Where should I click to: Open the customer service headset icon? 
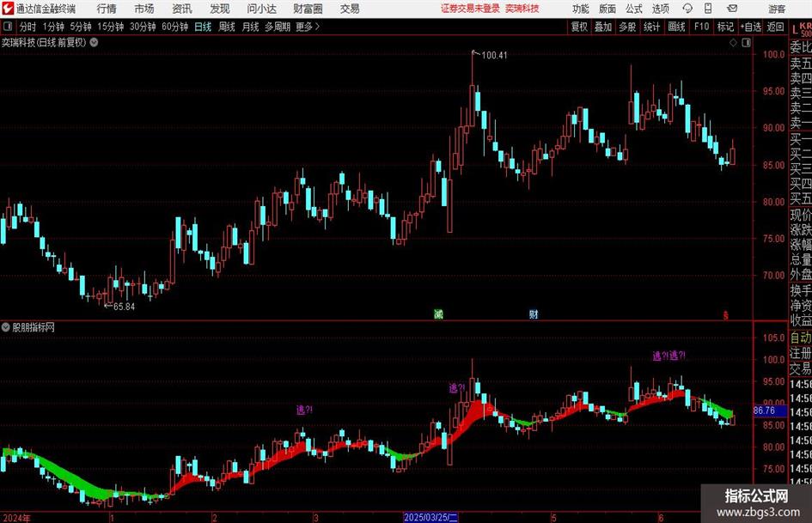pyautogui.click(x=687, y=9)
